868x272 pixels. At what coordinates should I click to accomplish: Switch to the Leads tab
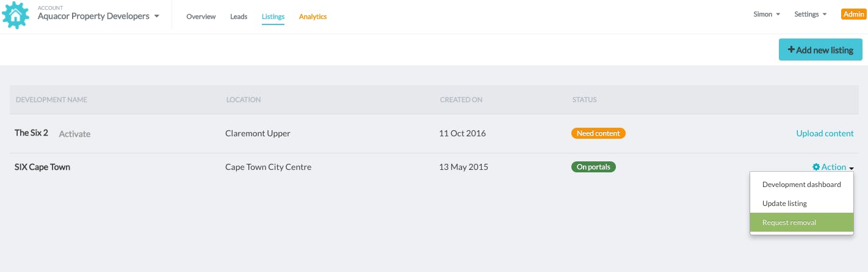tap(239, 17)
